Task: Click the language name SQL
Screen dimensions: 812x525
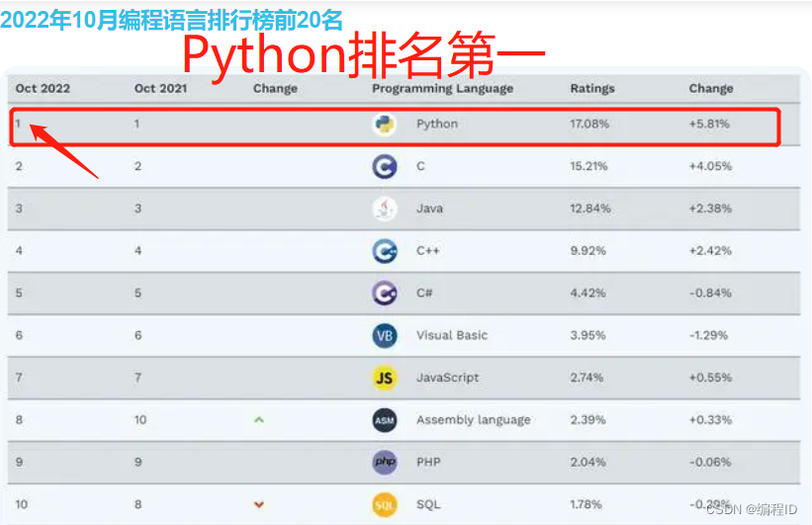Action: point(428,505)
